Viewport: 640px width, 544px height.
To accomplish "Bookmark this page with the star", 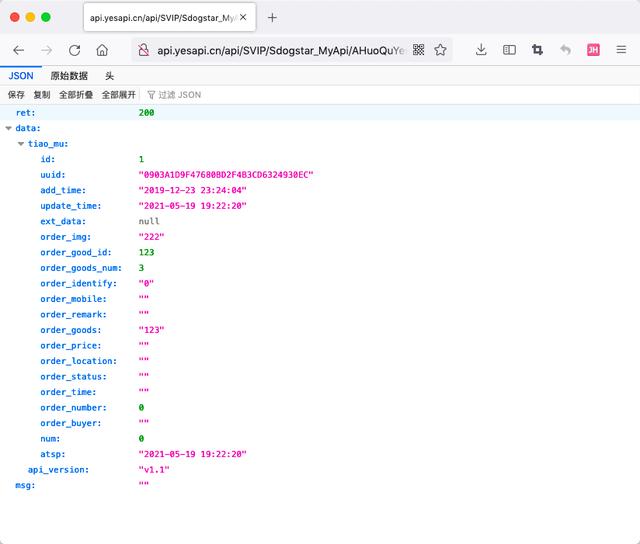I will (x=440, y=50).
